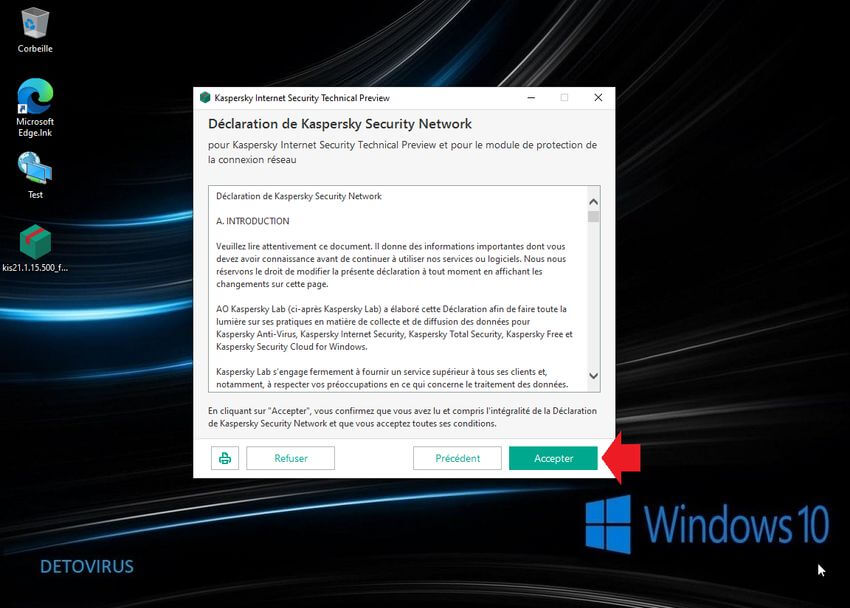Click the Refuser button
The width and height of the screenshot is (850, 608).
pyautogui.click(x=291, y=458)
